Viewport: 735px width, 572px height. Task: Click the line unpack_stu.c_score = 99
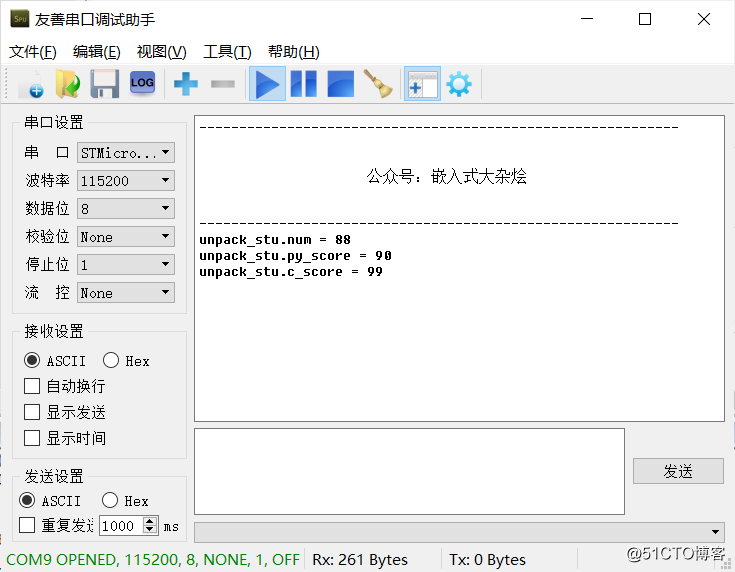[x=291, y=271]
